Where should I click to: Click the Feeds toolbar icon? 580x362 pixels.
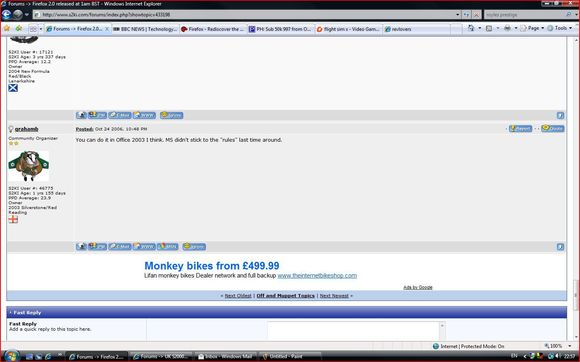(489, 28)
